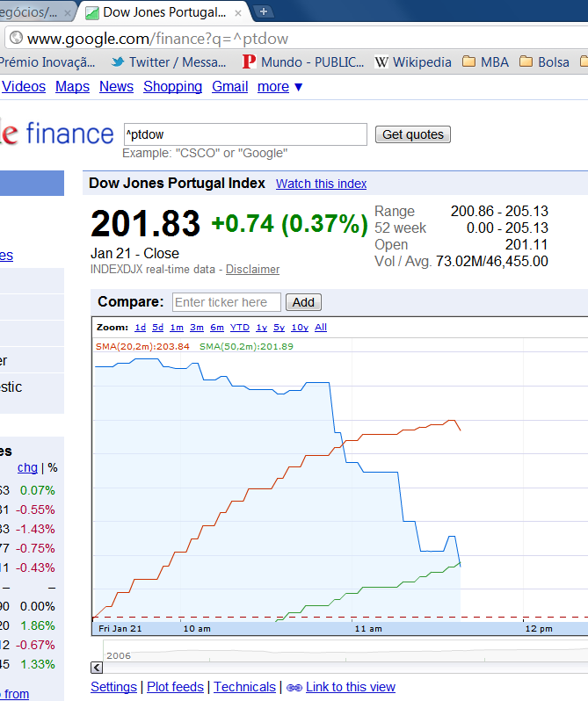Image resolution: width=588 pixels, height=701 pixels.
Task: Click the 12 pm time axis label
Action: point(539,629)
